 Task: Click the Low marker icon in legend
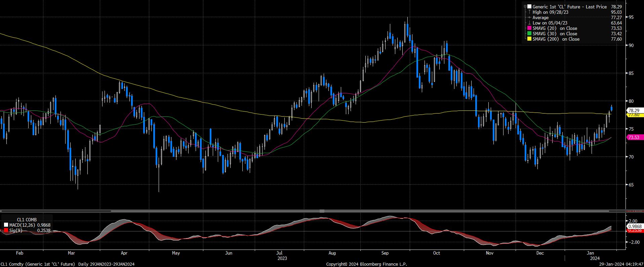529,23
